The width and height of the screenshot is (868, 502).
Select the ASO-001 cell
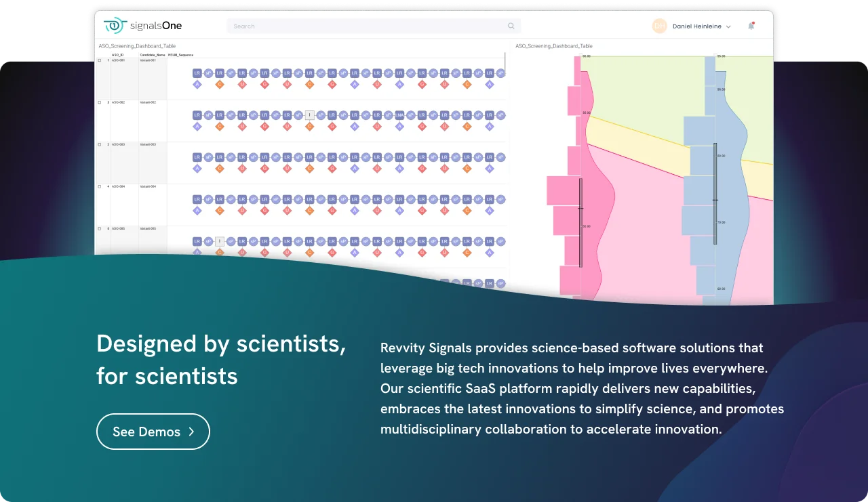pyautogui.click(x=118, y=60)
